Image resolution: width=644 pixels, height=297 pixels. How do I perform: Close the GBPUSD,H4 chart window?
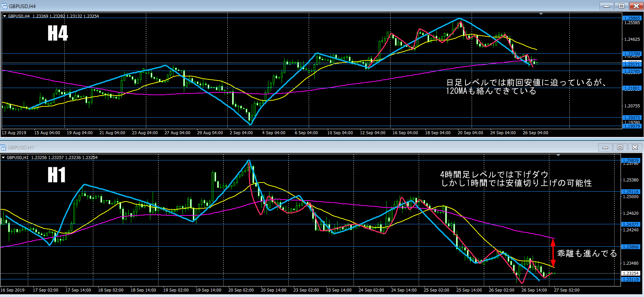pyautogui.click(x=636, y=6)
